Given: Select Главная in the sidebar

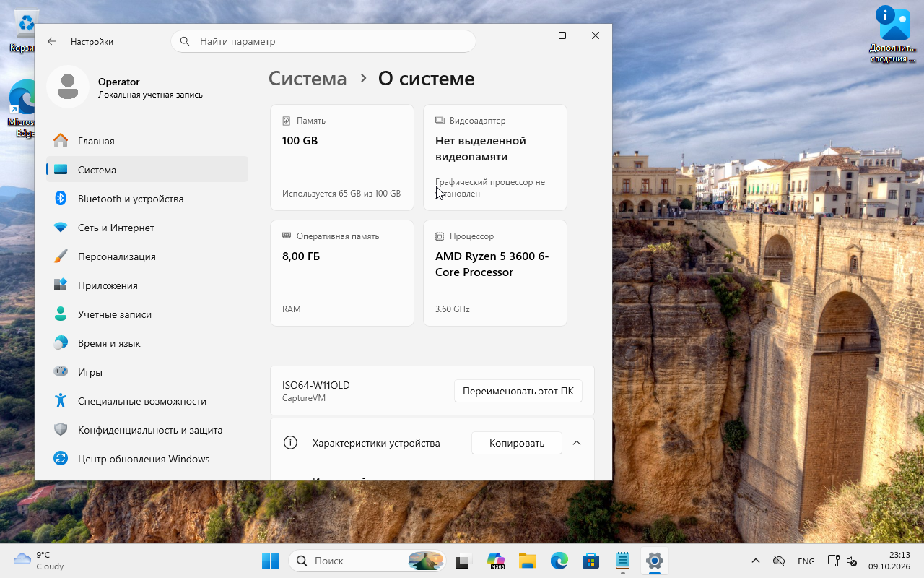Looking at the screenshot, I should 147,141.
